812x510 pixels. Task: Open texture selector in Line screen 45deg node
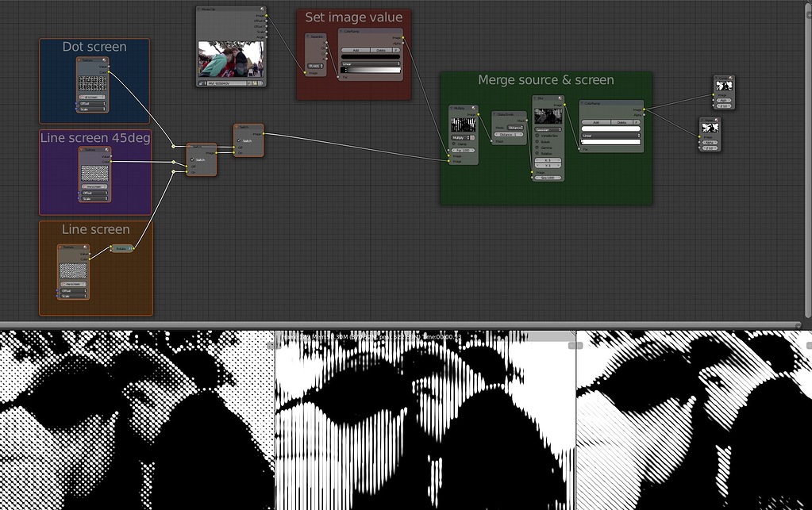(x=94, y=186)
